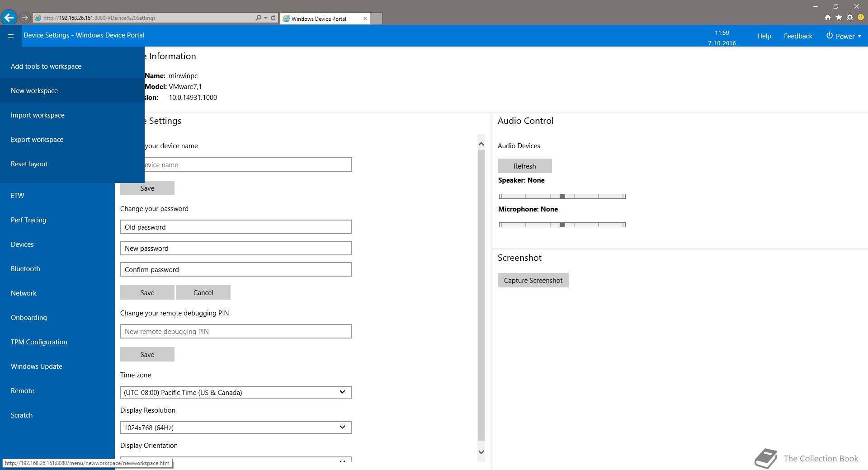The image size is (868, 470).
Task: Open Devices in sidebar
Action: 57,244
